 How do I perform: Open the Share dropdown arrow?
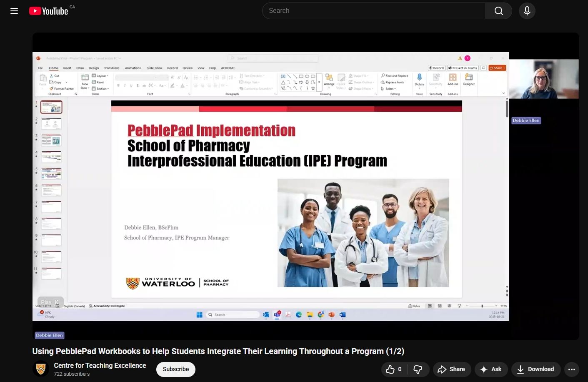pyautogui.click(x=504, y=68)
